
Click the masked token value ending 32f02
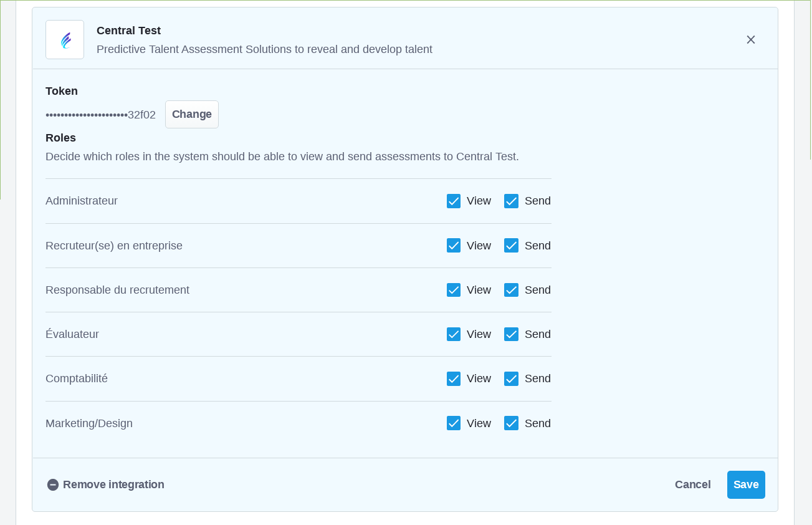coord(100,115)
